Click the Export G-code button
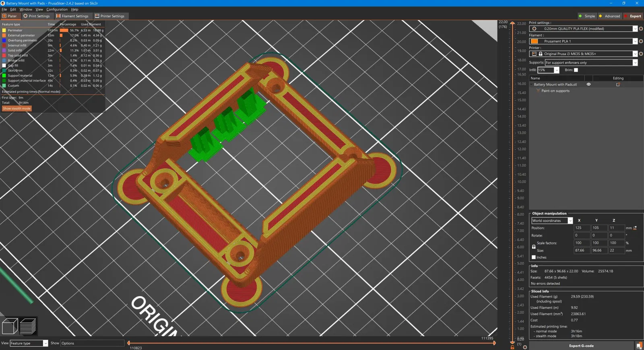This screenshot has width=644, height=350. tap(581, 346)
